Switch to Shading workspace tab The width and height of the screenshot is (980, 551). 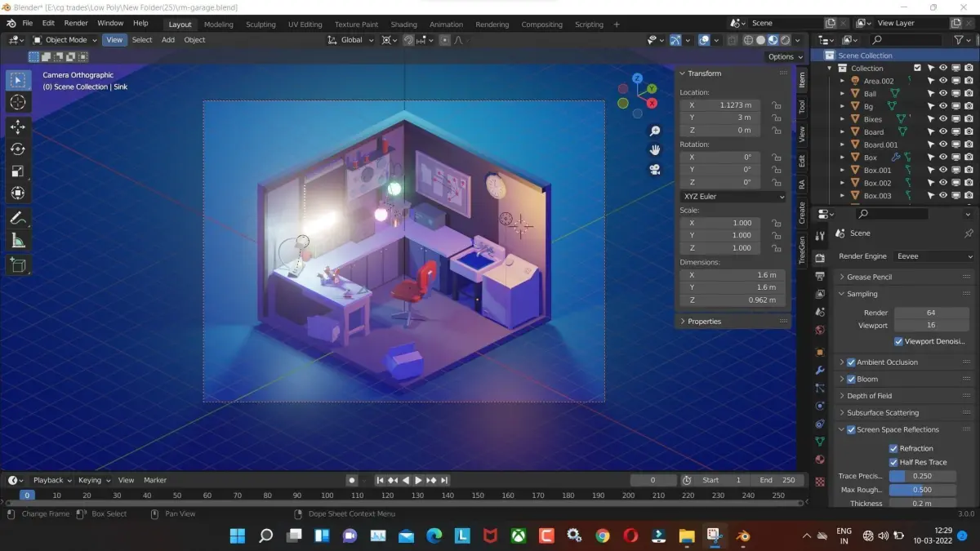403,24
